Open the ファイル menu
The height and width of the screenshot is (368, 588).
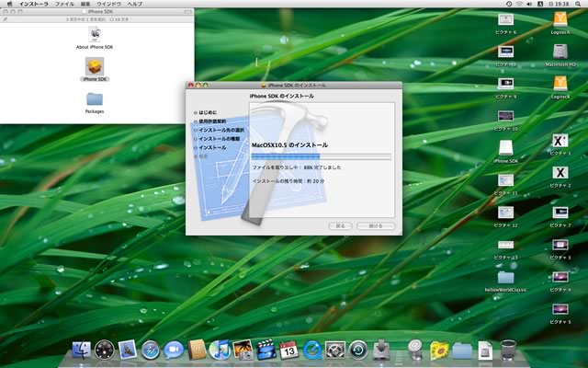(x=64, y=4)
